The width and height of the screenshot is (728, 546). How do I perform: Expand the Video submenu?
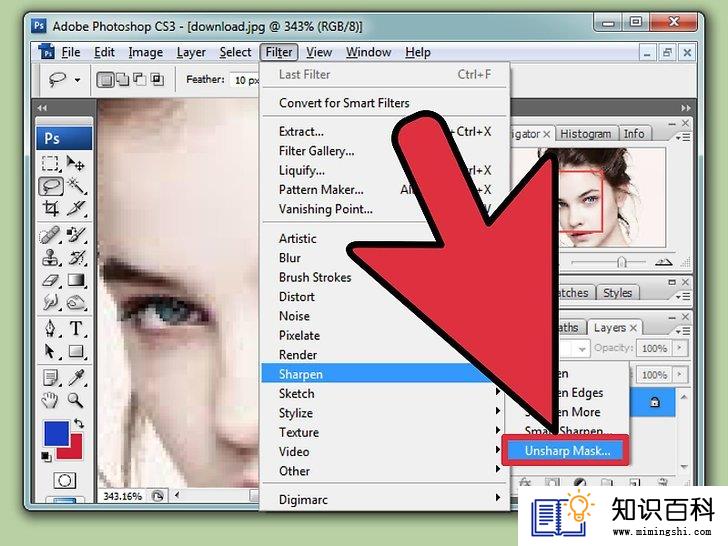(498, 449)
